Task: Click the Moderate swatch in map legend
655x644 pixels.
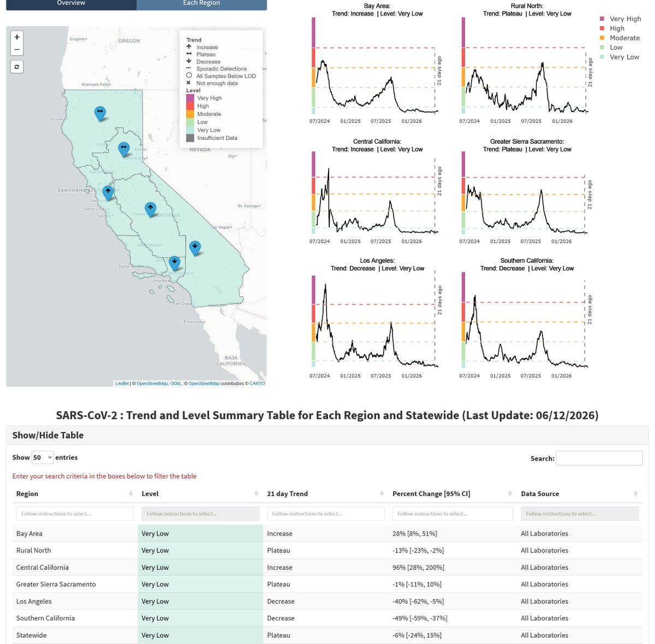Action: 190,114
